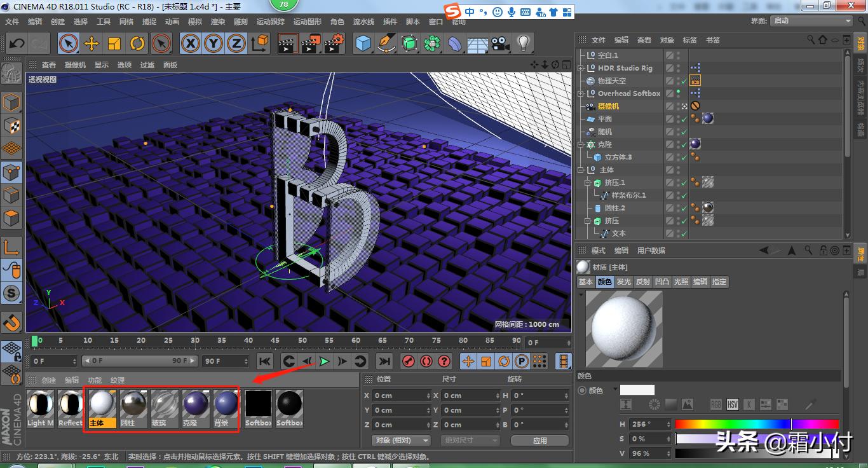
Task: Select the Rotate tool in the toolbar
Action: click(x=138, y=43)
